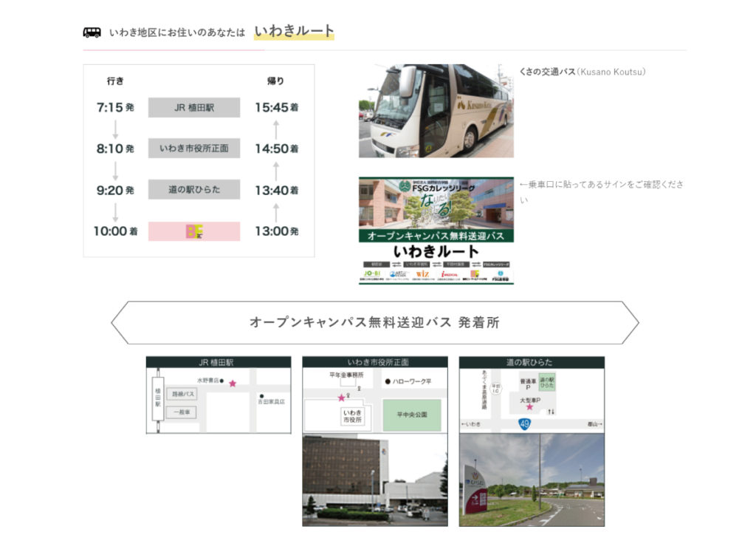Viewport: 756px width, 535px height.
Task: Open the FSGカレッジリーグ bus sign image
Action: 436,231
